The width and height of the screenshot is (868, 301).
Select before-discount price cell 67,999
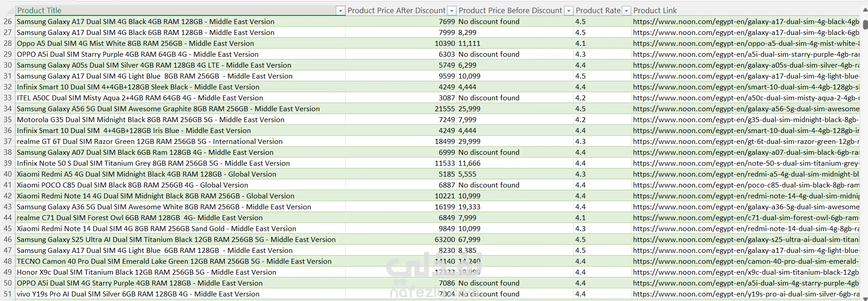515,239
